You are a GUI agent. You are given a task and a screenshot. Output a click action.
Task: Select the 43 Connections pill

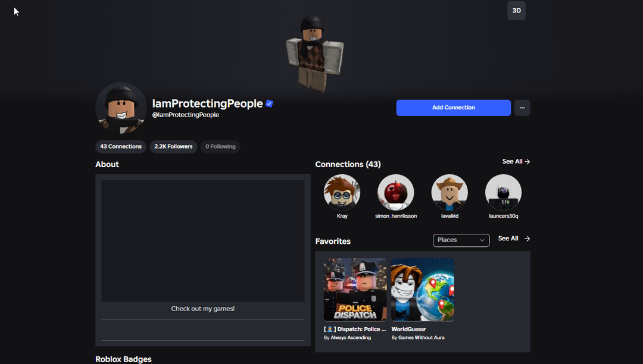[x=120, y=146]
